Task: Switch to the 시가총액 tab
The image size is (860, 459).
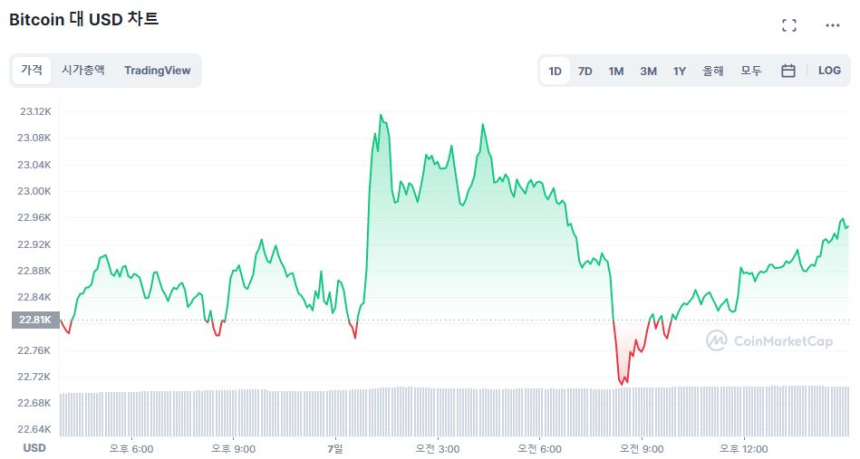Action: click(83, 70)
